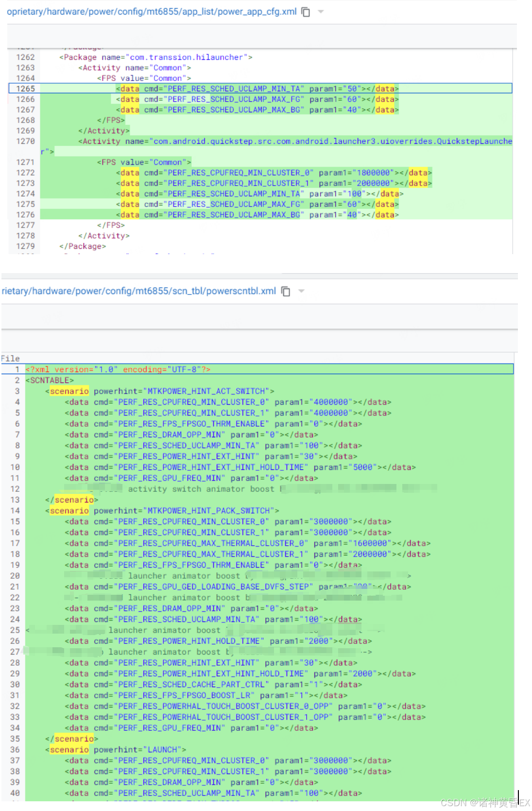Click CPUFREQ_MIN_CLUSTER_0 param 1800000 line
This screenshot has width=532, height=811.
[x=274, y=173]
